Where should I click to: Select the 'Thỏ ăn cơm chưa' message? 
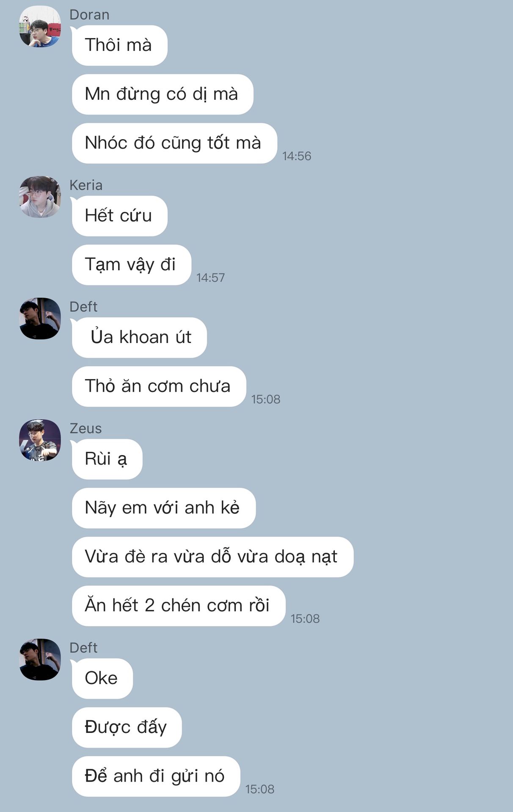pos(159,387)
